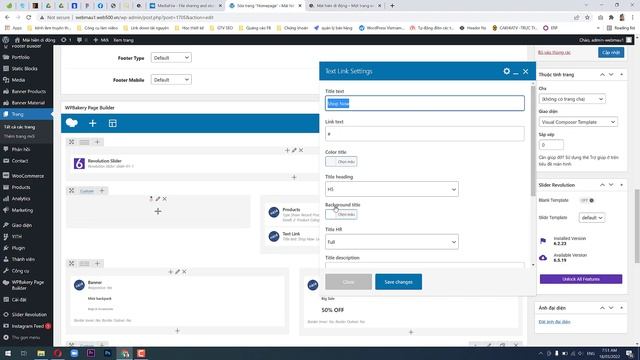Click the move to trash link

tap(554, 53)
